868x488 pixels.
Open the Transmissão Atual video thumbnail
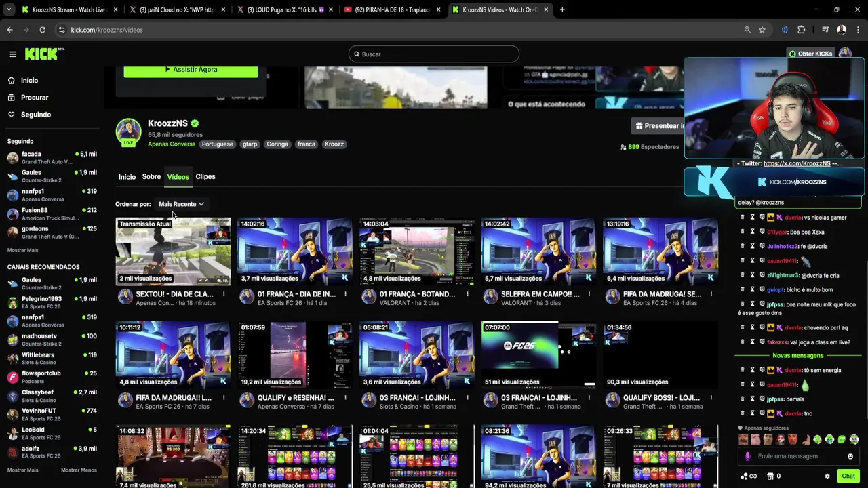point(173,251)
